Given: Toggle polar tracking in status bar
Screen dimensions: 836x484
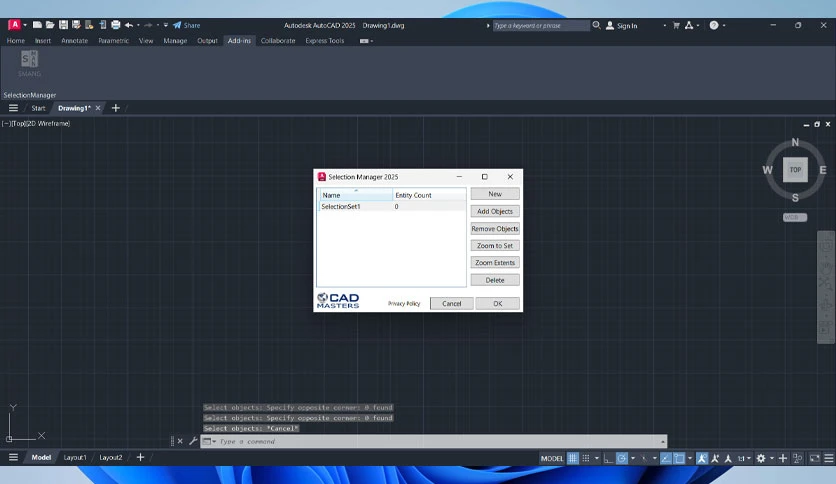Looking at the screenshot, I should coord(622,458).
